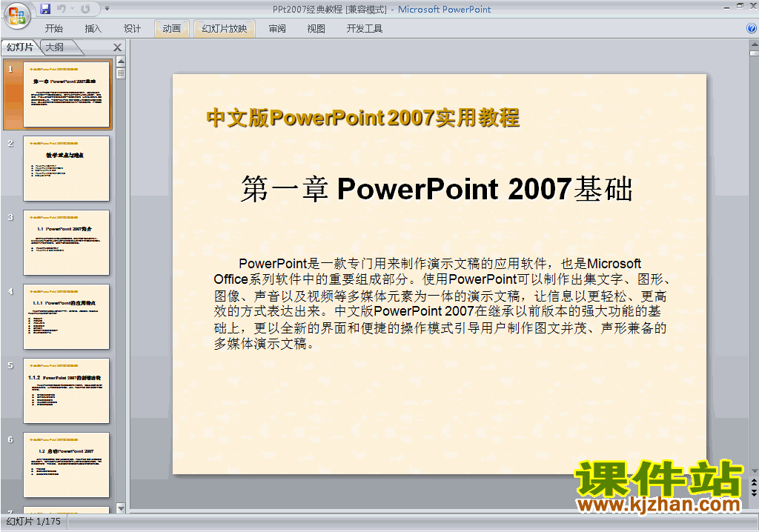Click thumbnail pane scroll up arrow
The image size is (759, 532).
[121, 61]
